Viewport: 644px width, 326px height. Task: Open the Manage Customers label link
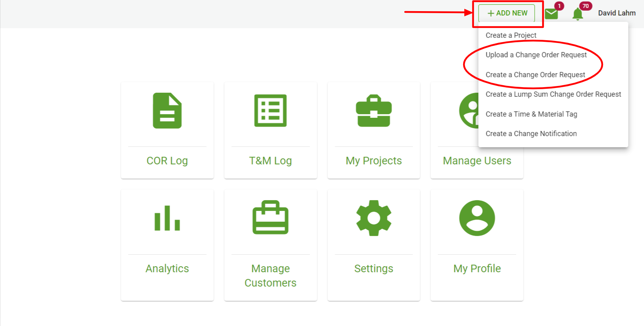tap(270, 276)
